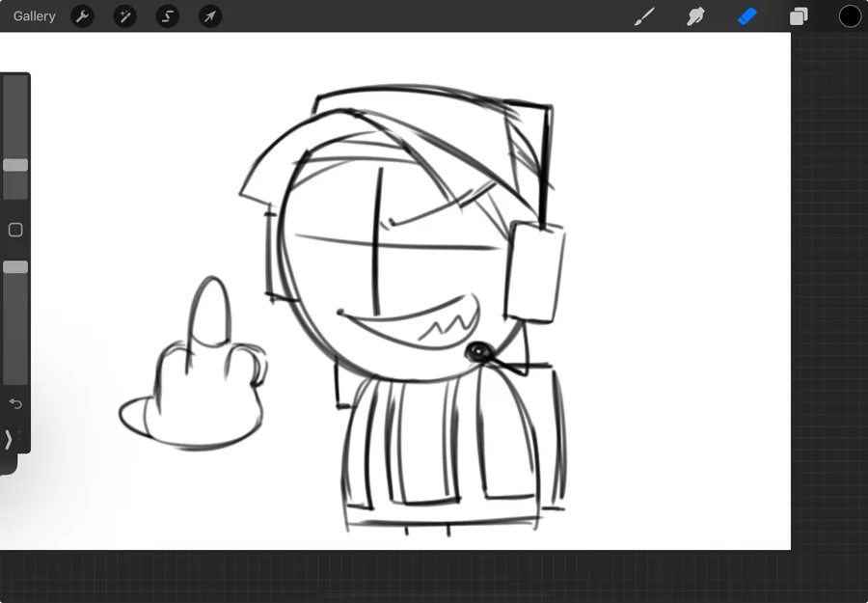Select the Paint brush tool

tap(644, 16)
